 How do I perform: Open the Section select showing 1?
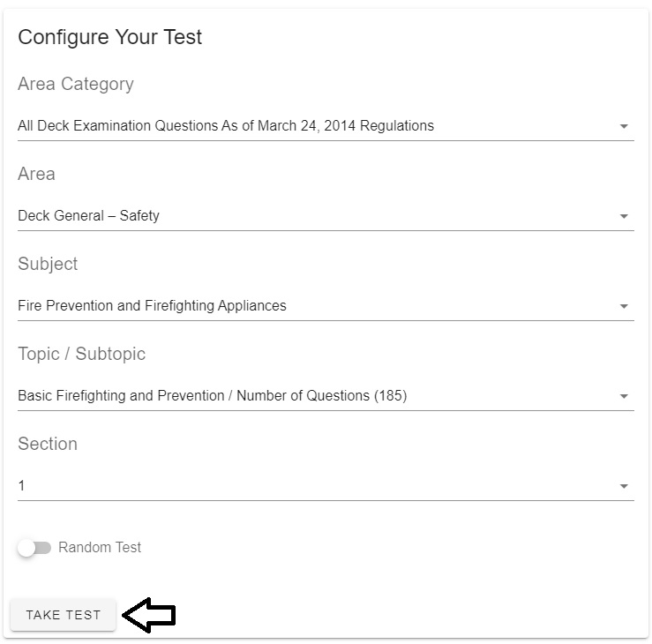pos(326,485)
